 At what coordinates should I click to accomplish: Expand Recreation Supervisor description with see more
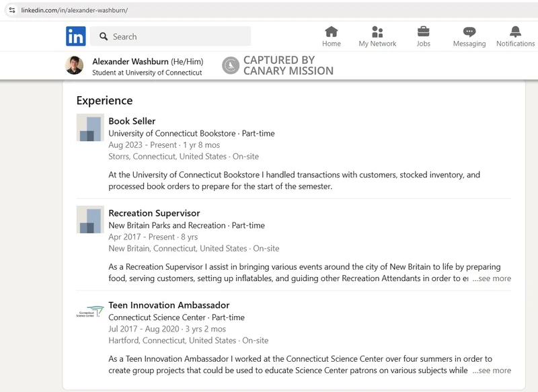click(x=492, y=278)
